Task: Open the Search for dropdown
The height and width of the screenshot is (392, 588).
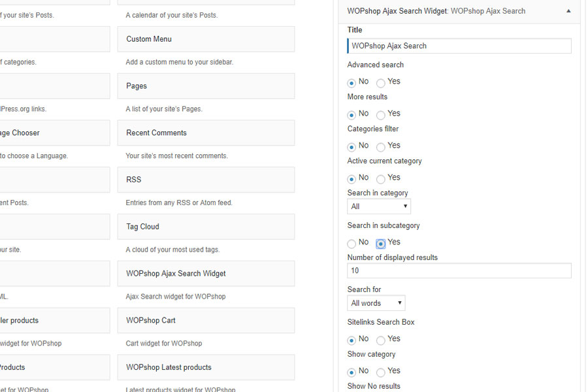Action: (x=376, y=303)
